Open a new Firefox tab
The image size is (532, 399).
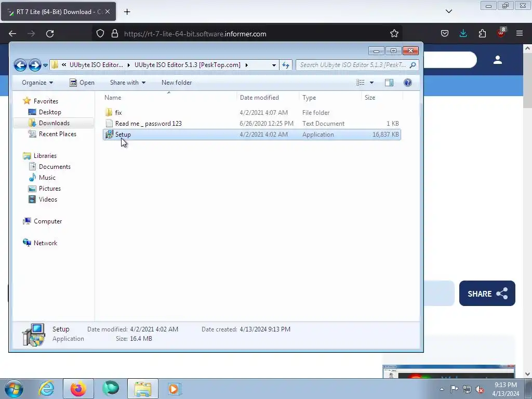coord(127,12)
